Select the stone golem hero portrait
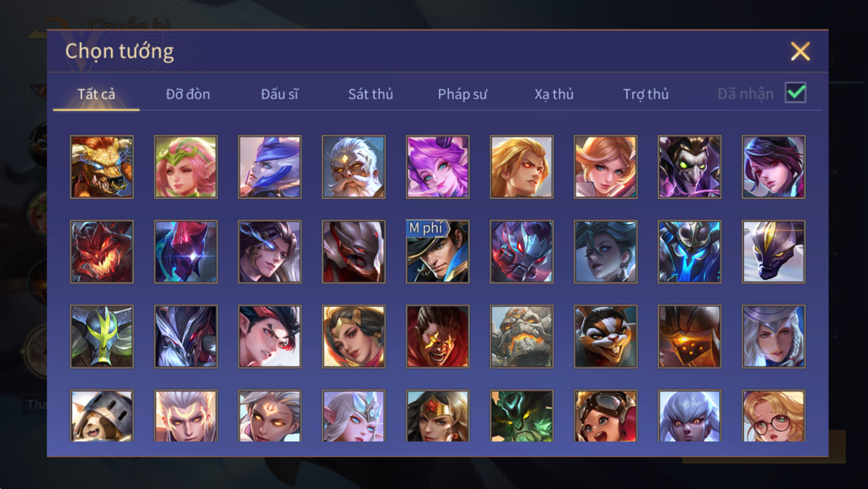 [x=522, y=336]
